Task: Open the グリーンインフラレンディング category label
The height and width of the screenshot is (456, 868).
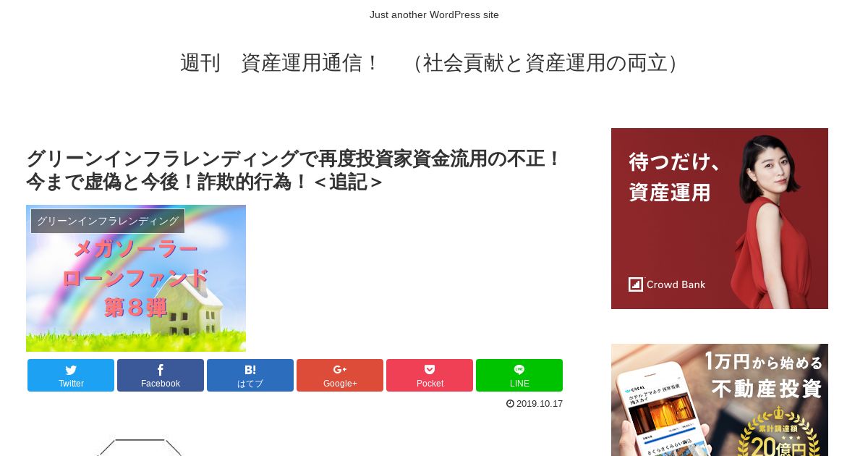Action: [x=108, y=221]
